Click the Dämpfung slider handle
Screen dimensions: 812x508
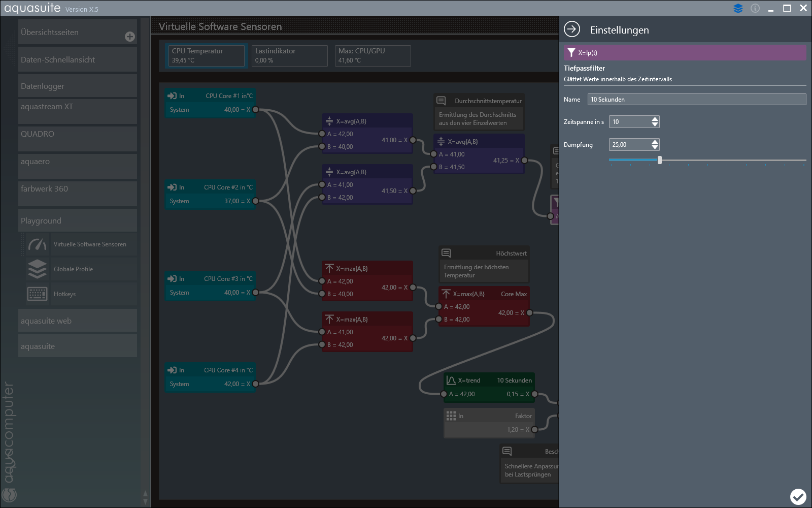[x=660, y=160]
